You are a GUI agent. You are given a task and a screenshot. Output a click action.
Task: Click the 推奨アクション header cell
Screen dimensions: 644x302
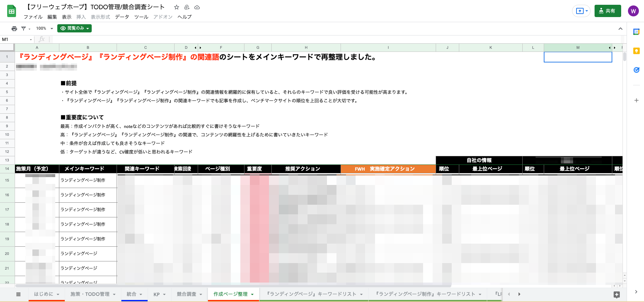[x=306, y=169]
